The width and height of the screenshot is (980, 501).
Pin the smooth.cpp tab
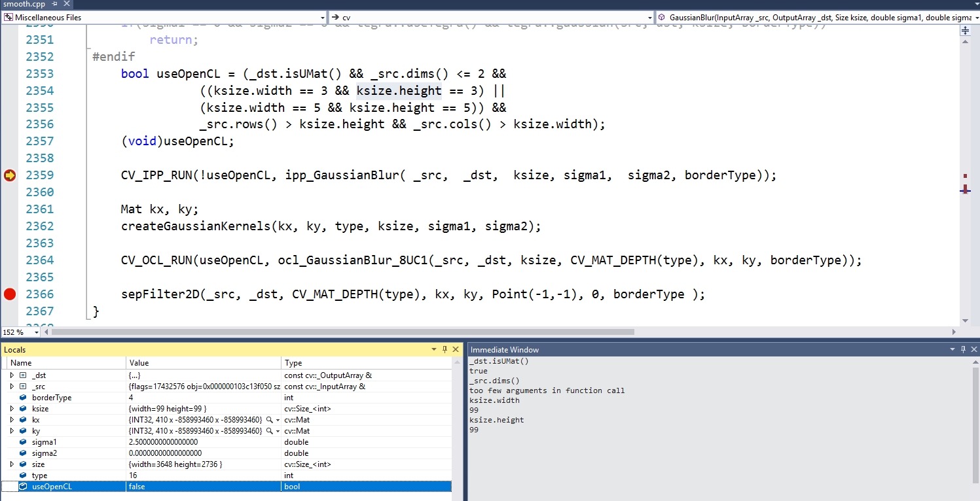coord(56,4)
